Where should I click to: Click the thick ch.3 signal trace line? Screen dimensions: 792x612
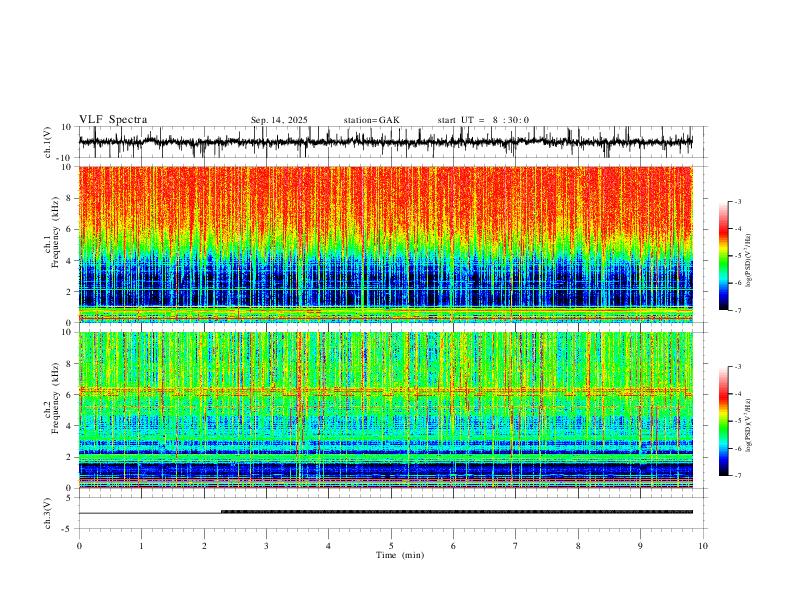(x=457, y=512)
